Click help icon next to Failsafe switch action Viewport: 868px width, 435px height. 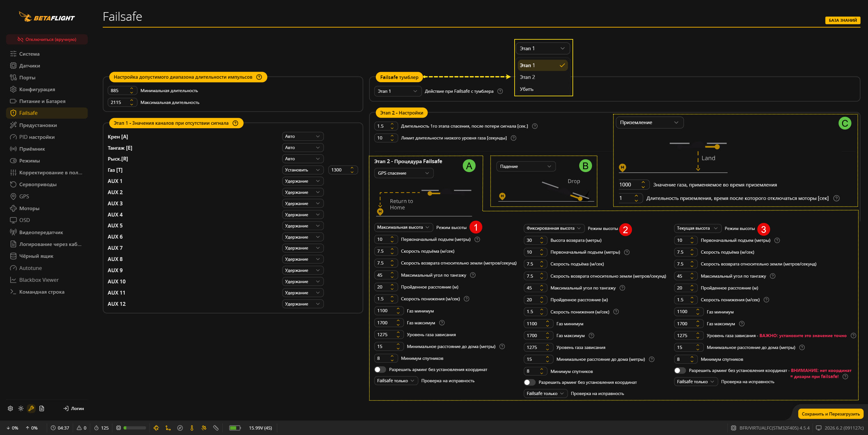click(x=500, y=91)
